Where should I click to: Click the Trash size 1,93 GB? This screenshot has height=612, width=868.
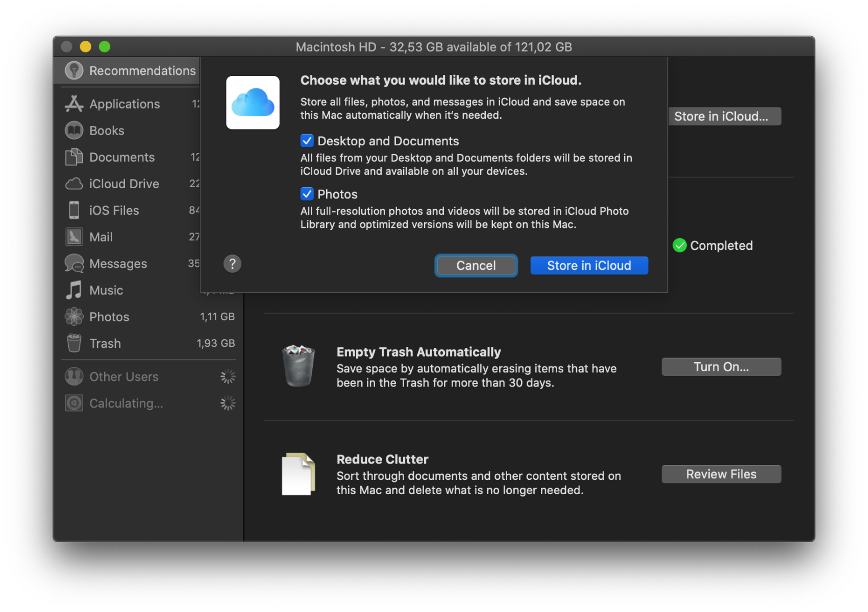215,343
